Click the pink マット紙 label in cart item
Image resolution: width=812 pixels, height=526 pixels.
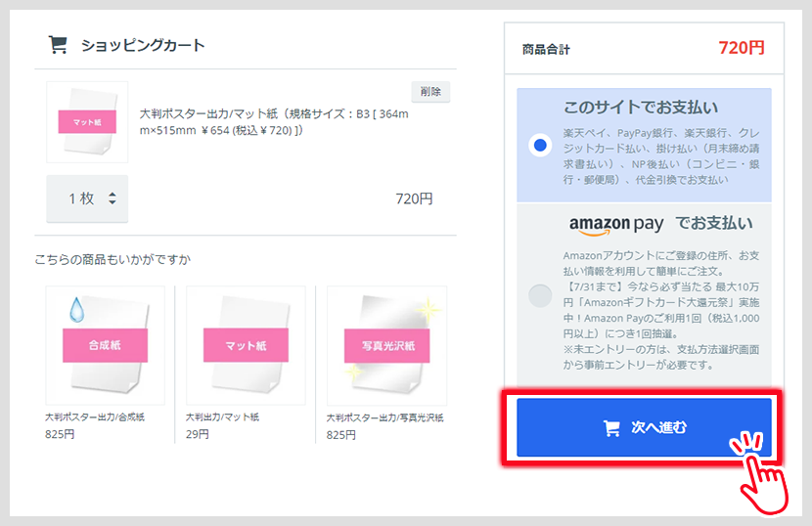[87, 121]
